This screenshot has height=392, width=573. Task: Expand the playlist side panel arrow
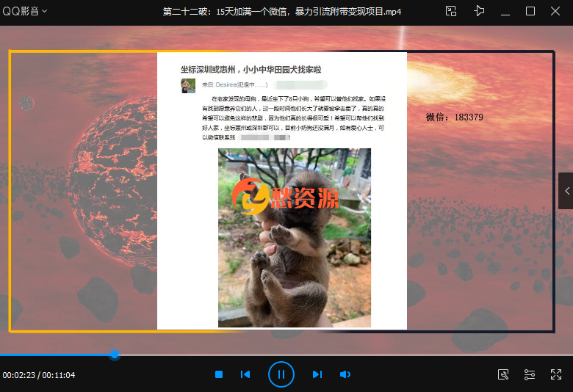pos(567,191)
